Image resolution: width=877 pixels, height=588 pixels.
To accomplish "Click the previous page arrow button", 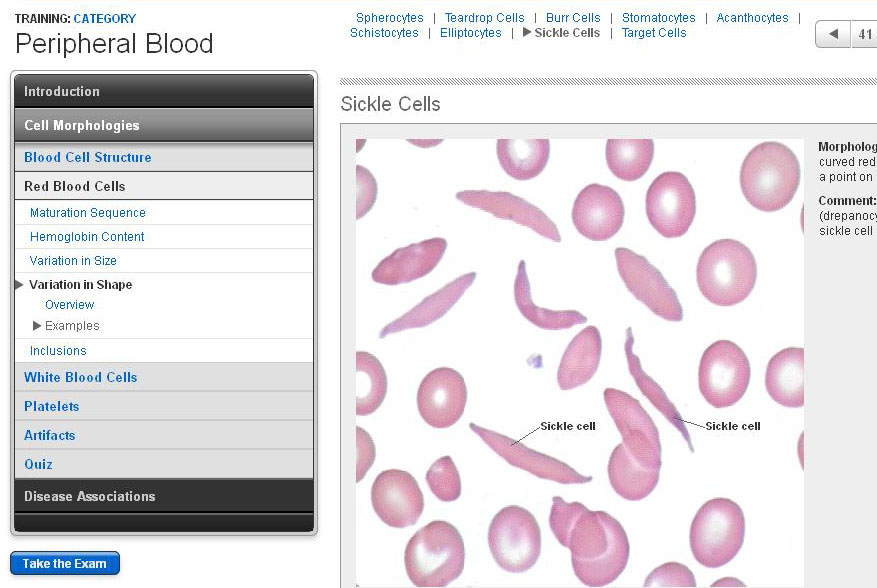I will [833, 34].
